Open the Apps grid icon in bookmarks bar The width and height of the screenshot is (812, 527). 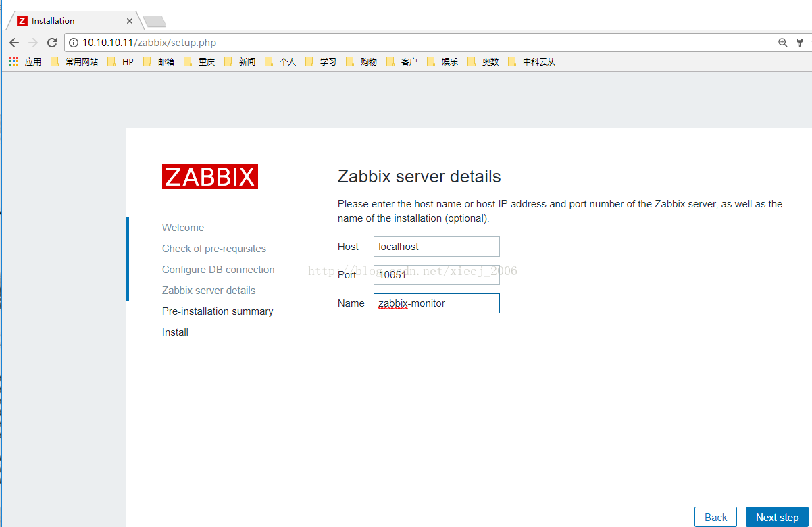[14, 61]
